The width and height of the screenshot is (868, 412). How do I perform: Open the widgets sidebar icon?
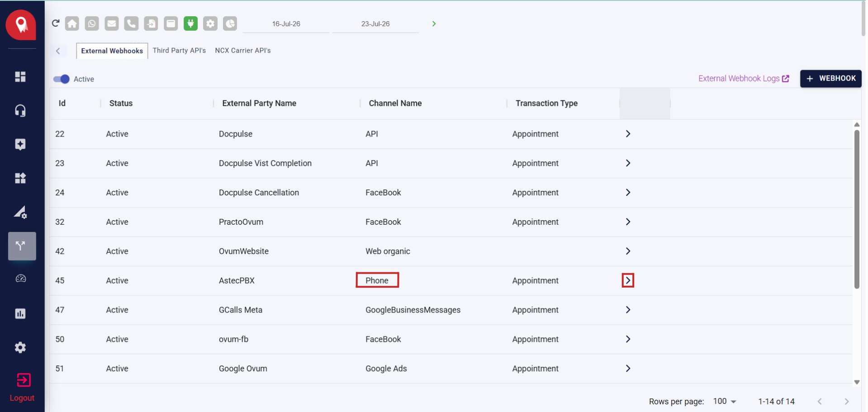[20, 178]
